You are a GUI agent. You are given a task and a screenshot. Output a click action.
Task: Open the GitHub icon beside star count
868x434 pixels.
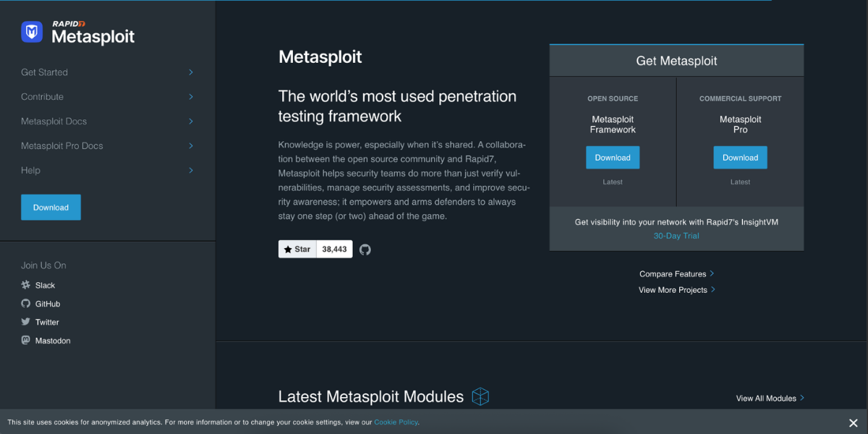365,250
